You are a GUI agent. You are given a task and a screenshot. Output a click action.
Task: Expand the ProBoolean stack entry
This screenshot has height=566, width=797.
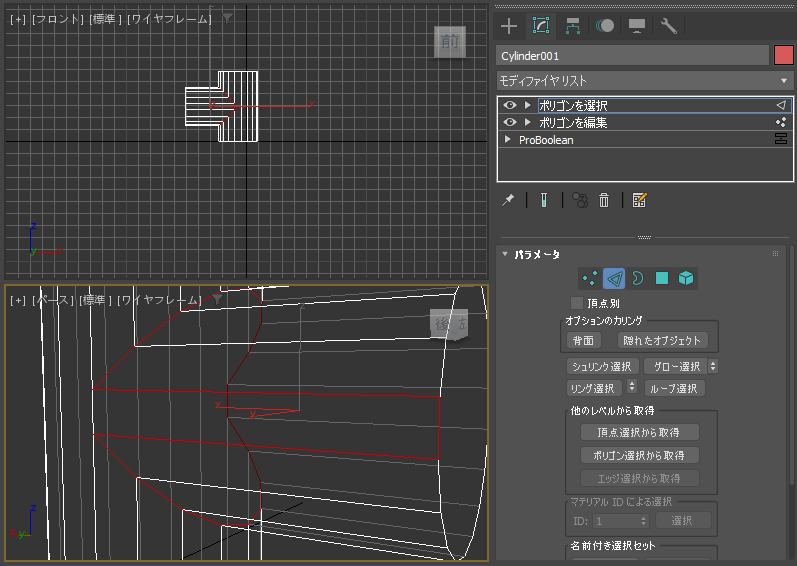point(507,139)
